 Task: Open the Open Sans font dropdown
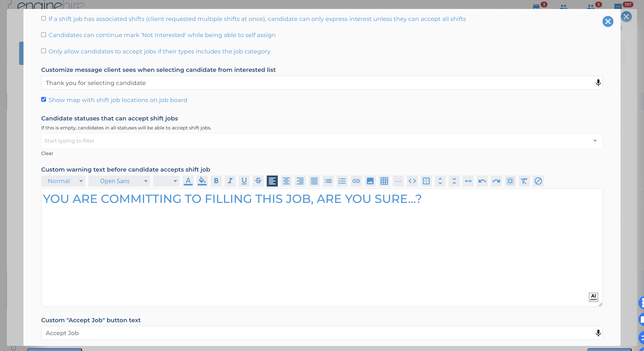point(119,181)
